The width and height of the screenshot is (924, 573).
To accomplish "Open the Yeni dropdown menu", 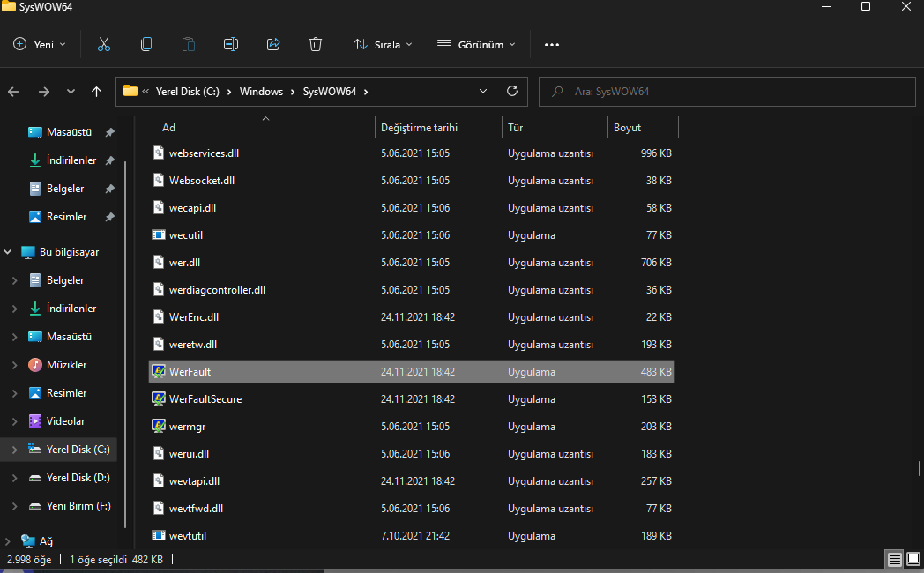I will click(40, 44).
